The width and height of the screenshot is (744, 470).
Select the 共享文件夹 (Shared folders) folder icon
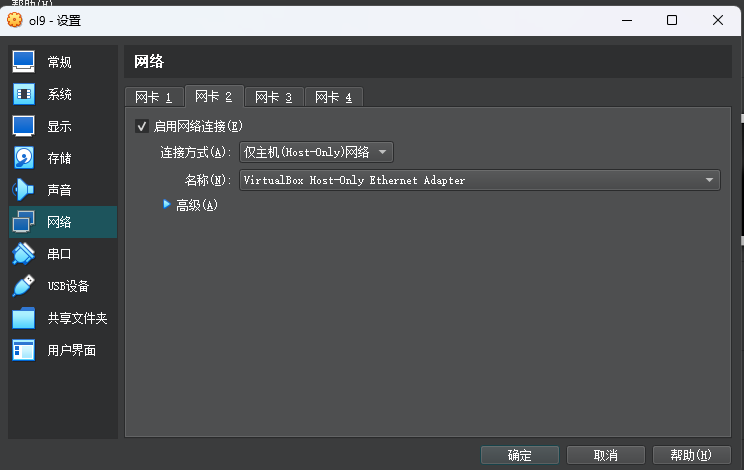23,318
